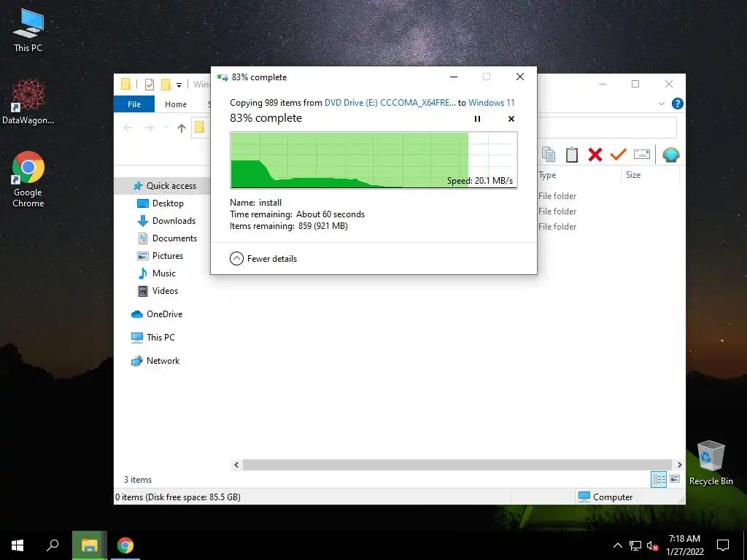
Task: Click the copy progress speed graph
Action: point(373,160)
